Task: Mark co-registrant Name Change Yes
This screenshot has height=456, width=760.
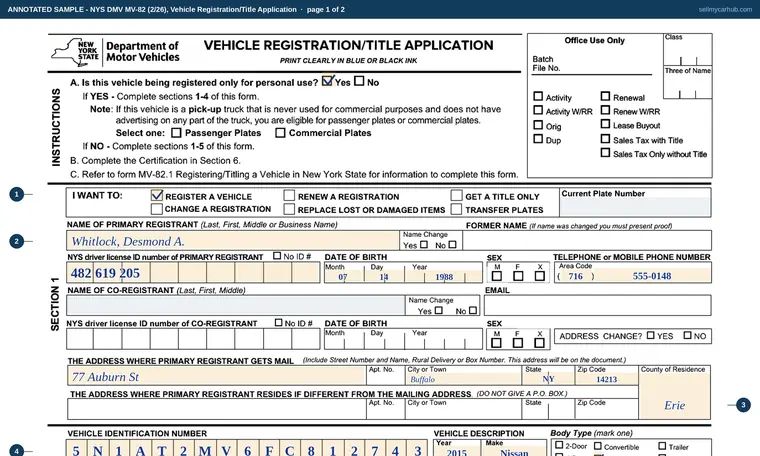Action: tap(439, 310)
